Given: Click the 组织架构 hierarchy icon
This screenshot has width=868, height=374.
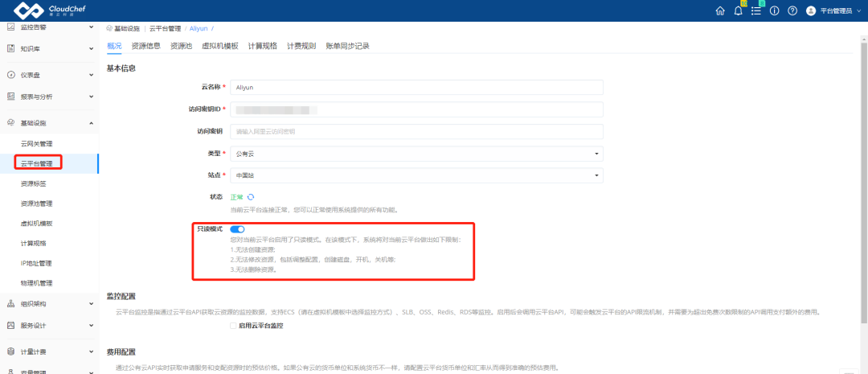Looking at the screenshot, I should tap(10, 304).
